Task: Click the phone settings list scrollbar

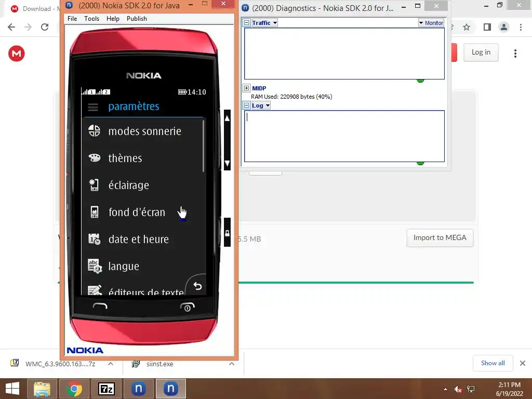Action: pyautogui.click(x=204, y=147)
